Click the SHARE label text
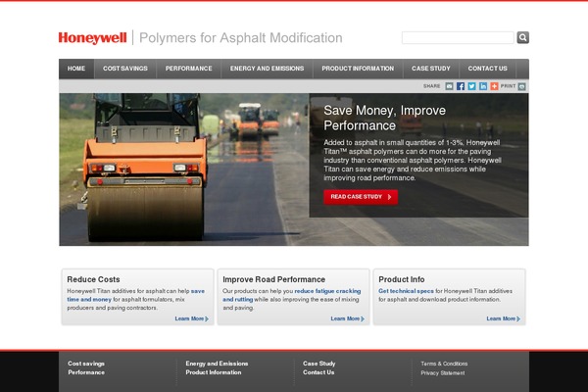The height and width of the screenshot is (392, 588). pos(431,86)
